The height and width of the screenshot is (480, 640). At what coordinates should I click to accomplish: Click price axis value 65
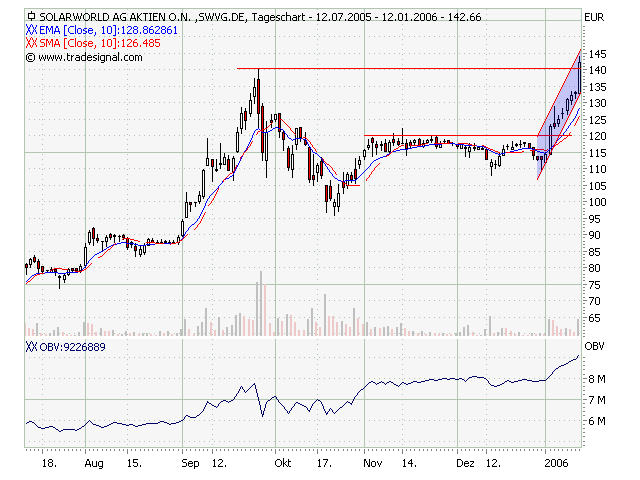click(x=594, y=318)
